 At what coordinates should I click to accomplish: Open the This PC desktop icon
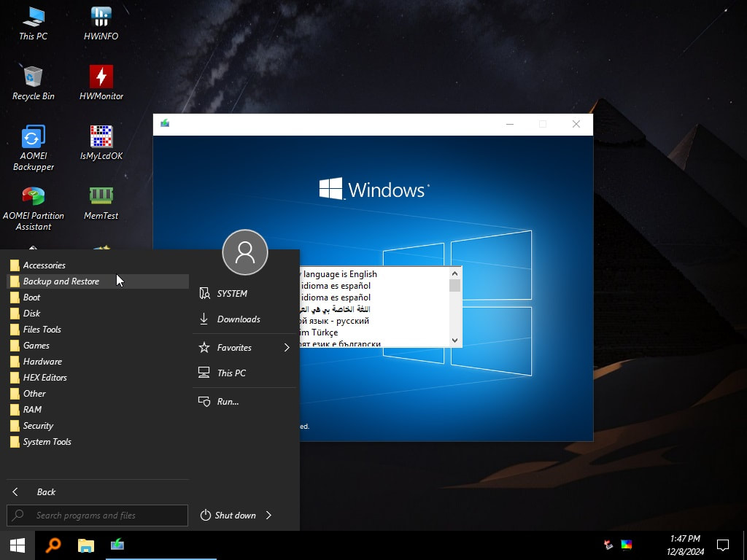click(33, 23)
